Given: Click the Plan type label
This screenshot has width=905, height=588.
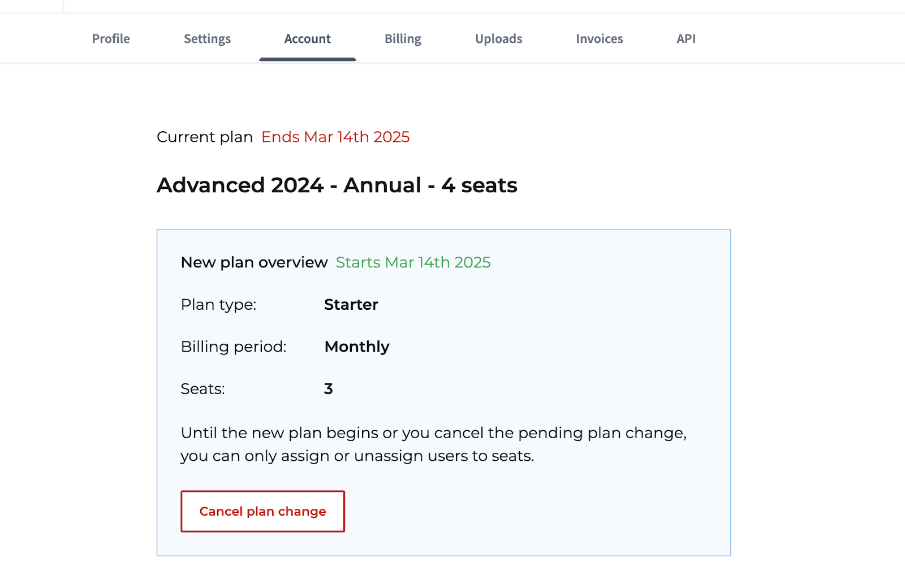Looking at the screenshot, I should (218, 305).
